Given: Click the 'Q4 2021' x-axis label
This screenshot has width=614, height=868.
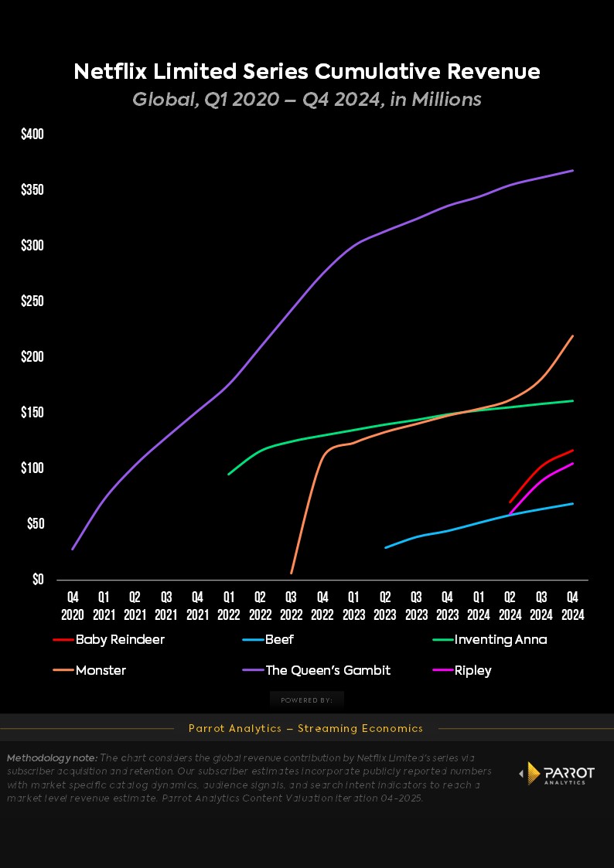Looking at the screenshot, I should click(197, 606).
